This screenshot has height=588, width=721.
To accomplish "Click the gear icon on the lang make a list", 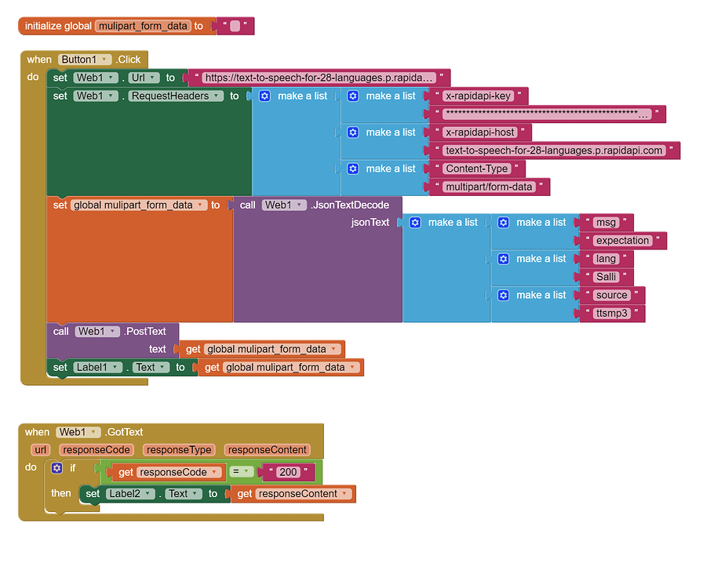I will (503, 258).
